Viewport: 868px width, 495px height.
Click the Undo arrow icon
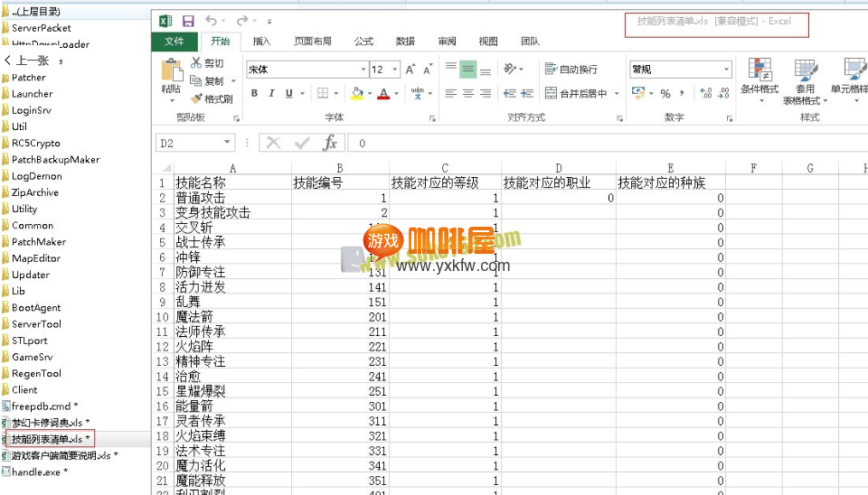211,21
